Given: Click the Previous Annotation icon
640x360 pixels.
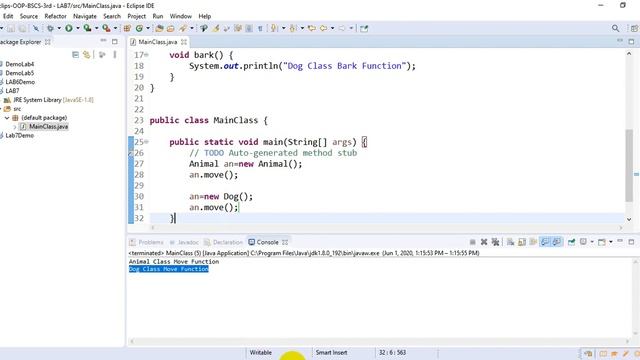Looking at the screenshot, I should [x=293, y=28].
